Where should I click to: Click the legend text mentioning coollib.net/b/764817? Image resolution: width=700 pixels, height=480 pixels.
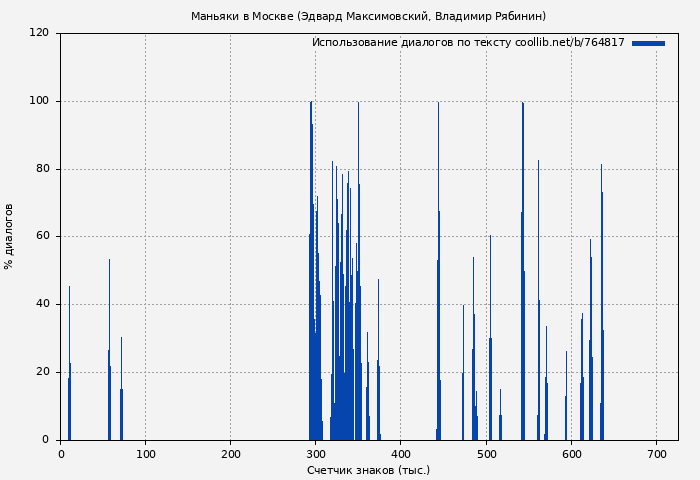[x=467, y=43]
